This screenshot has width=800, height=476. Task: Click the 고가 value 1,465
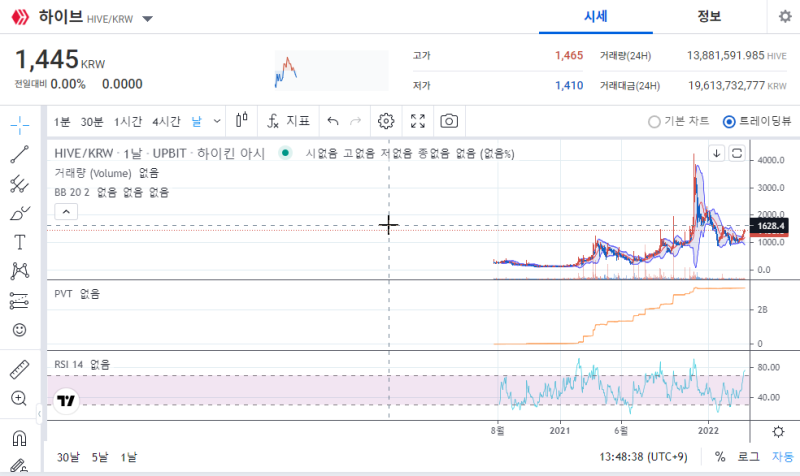569,55
